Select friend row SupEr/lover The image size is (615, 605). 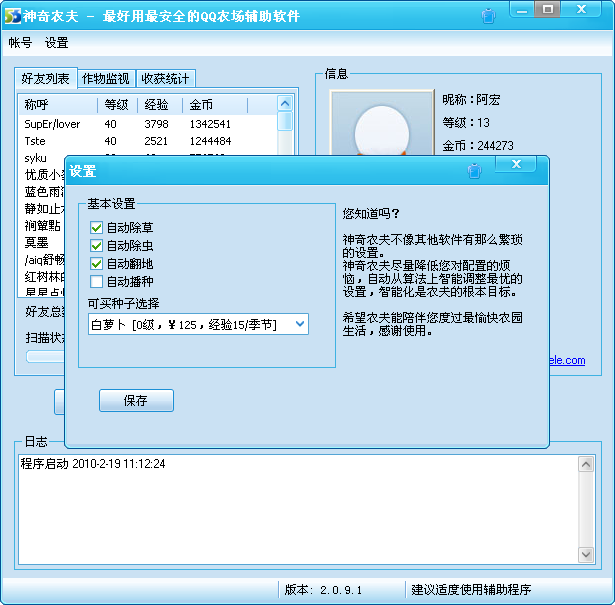click(x=147, y=124)
